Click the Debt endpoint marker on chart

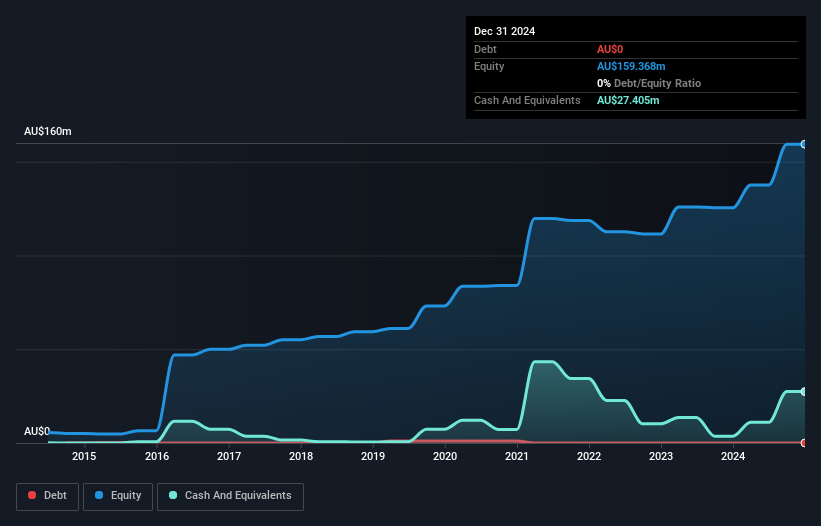coord(804,443)
